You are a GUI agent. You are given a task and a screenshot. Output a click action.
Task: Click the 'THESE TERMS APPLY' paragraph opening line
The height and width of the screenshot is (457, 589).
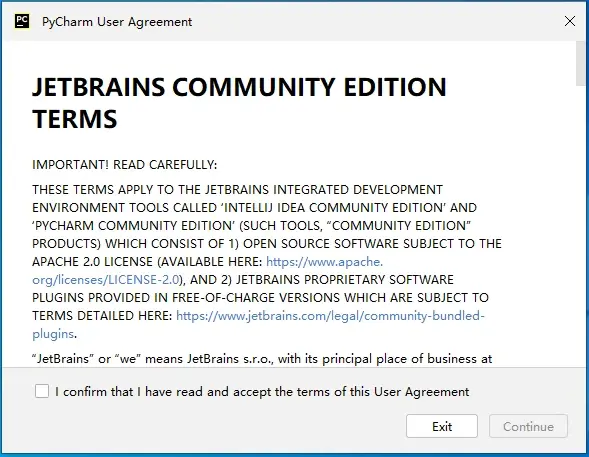click(237, 190)
